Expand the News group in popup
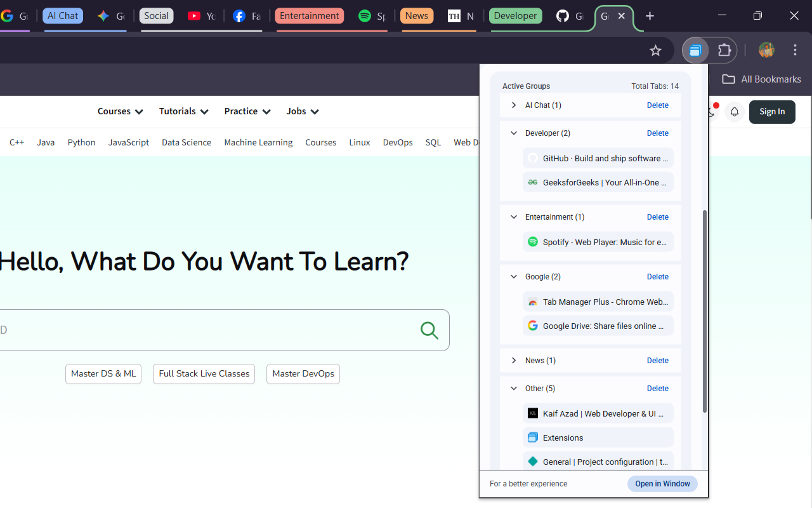 (514, 361)
